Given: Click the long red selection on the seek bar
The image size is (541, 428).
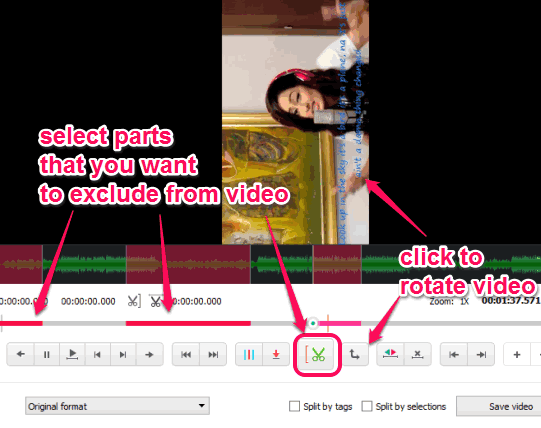Looking at the screenshot, I should point(188,323).
